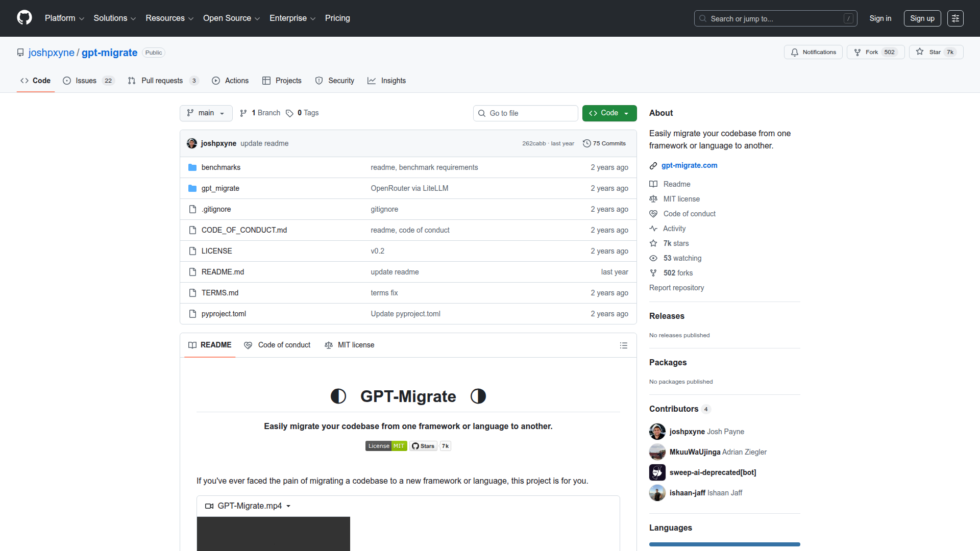Open the Pull requests tab
This screenshot has height=551, width=980.
(x=162, y=81)
